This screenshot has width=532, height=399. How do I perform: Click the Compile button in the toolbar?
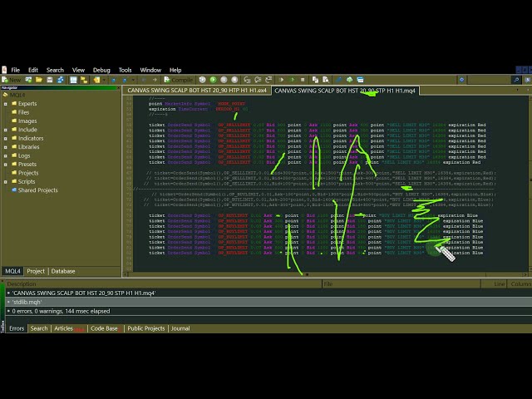179,80
